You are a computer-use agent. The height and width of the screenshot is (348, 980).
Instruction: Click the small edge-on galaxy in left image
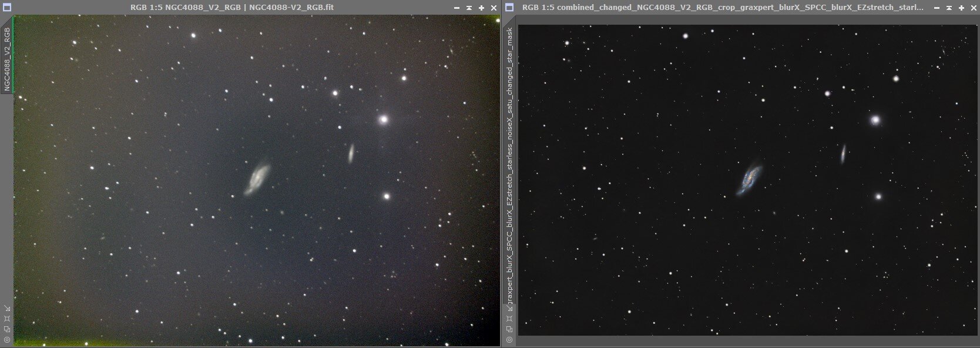point(351,153)
